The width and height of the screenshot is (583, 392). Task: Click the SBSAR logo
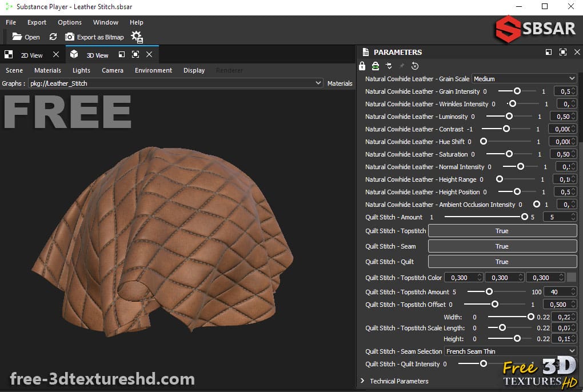536,29
